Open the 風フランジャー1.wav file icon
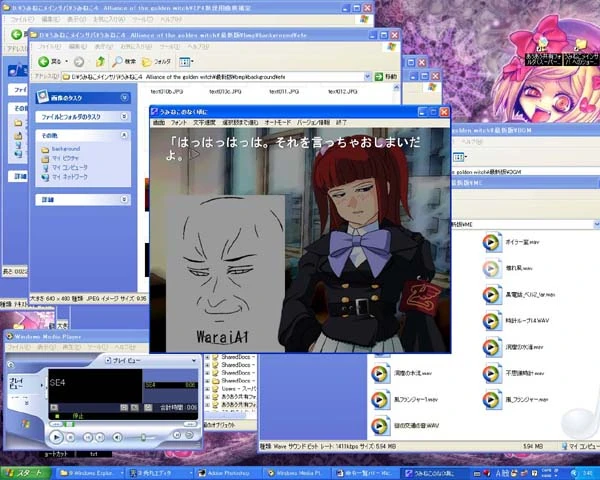This screenshot has width=600, height=480. [x=380, y=399]
